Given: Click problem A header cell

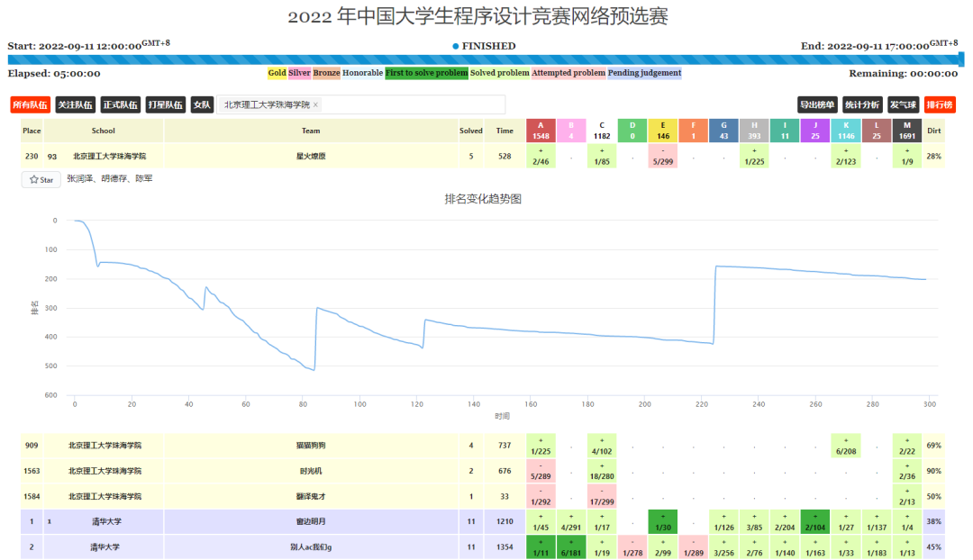Looking at the screenshot, I should tap(541, 131).
